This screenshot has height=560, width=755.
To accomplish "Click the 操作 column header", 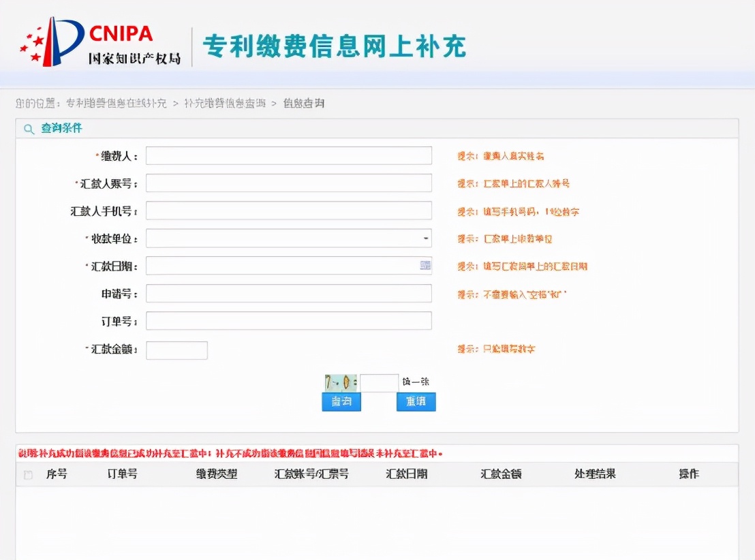I will click(x=688, y=474).
